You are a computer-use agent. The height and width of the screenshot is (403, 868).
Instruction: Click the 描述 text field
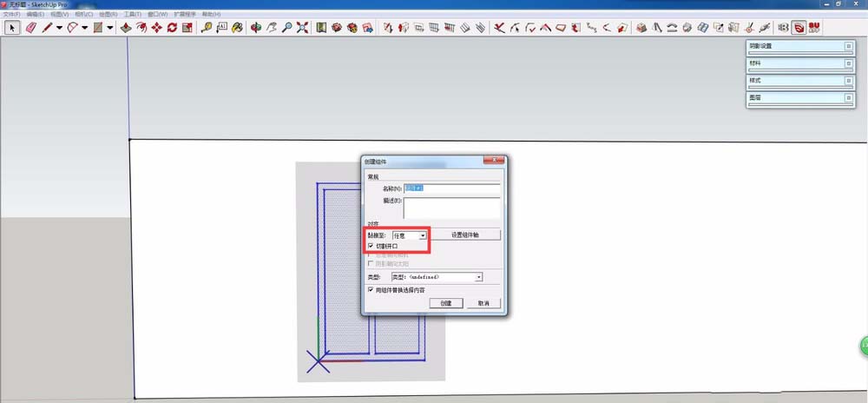coord(451,207)
